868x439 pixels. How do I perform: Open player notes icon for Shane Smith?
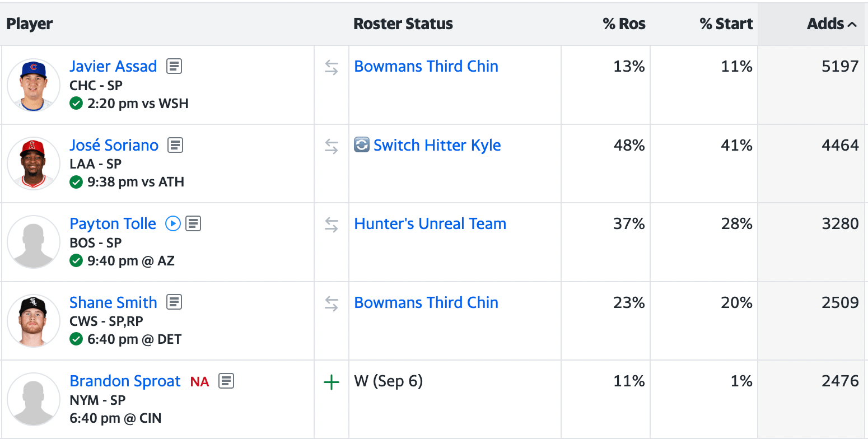174,303
